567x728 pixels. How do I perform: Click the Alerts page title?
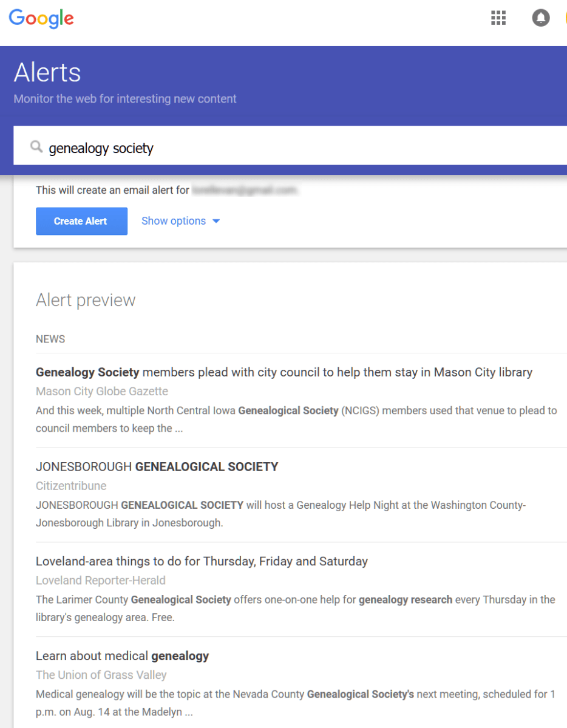[47, 72]
